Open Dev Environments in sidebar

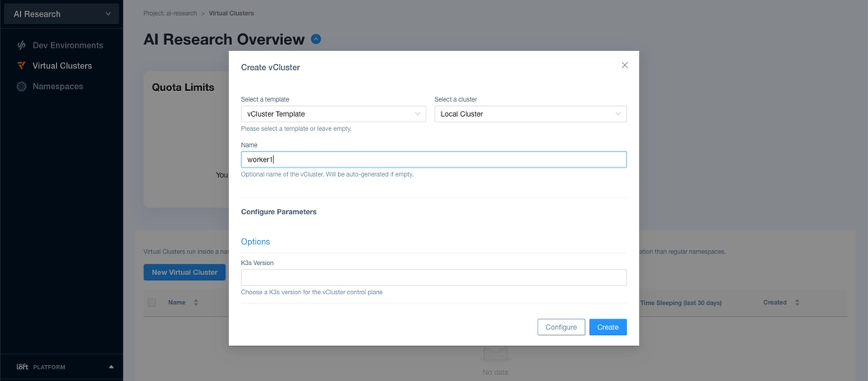coord(68,45)
